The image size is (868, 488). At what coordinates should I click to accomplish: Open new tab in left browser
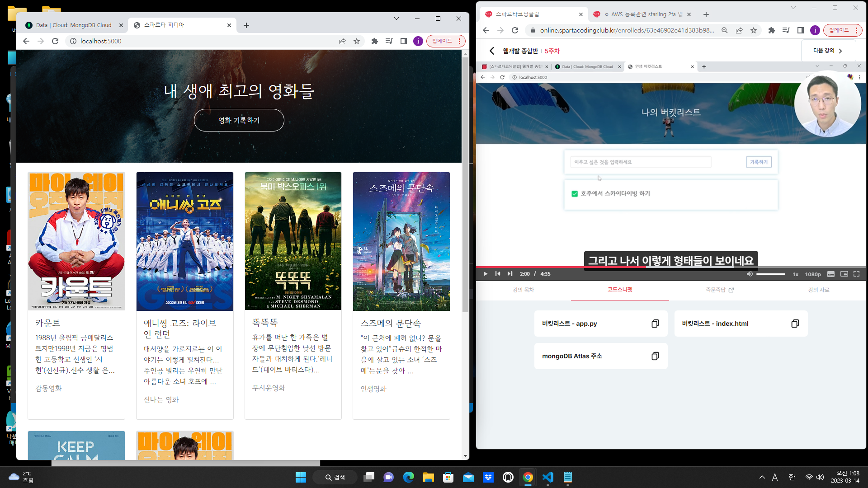pyautogui.click(x=246, y=25)
